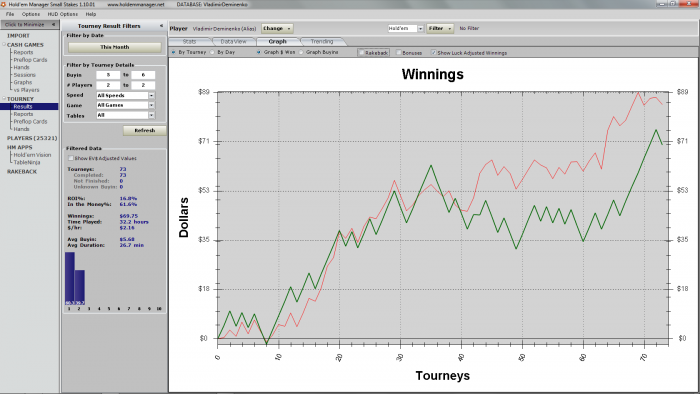Click the second place finish histogram bar
700x394 pixels.
pos(79,288)
